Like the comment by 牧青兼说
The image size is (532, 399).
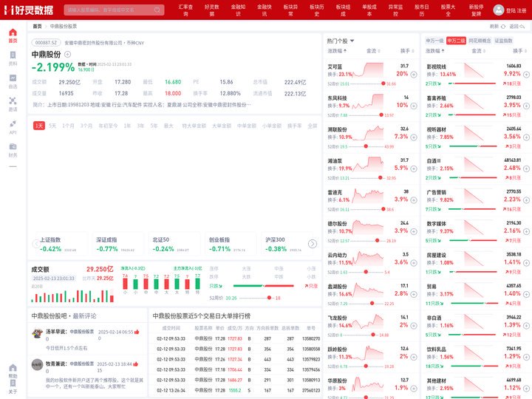click(136, 364)
